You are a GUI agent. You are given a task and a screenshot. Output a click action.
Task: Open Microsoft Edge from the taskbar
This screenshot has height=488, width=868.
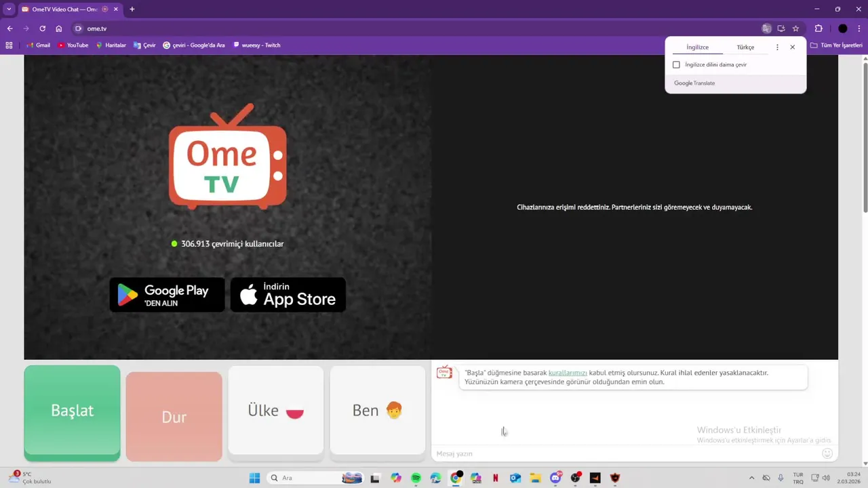click(x=435, y=478)
